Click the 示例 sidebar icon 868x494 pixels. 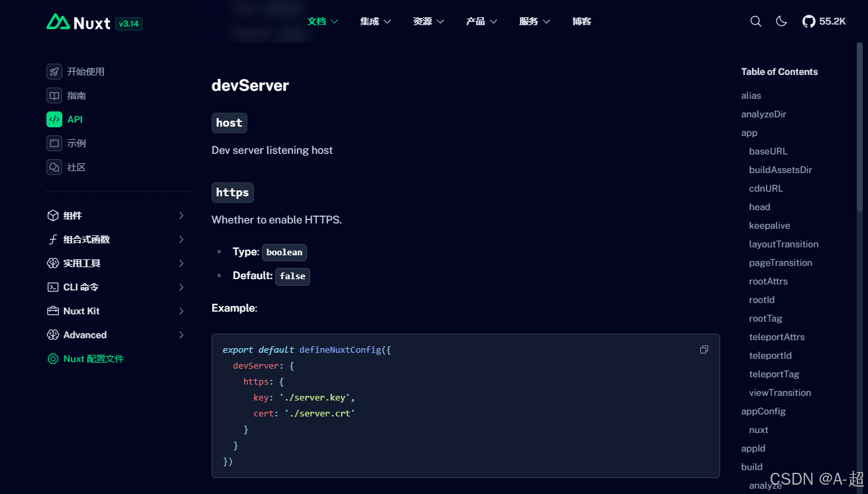click(54, 143)
